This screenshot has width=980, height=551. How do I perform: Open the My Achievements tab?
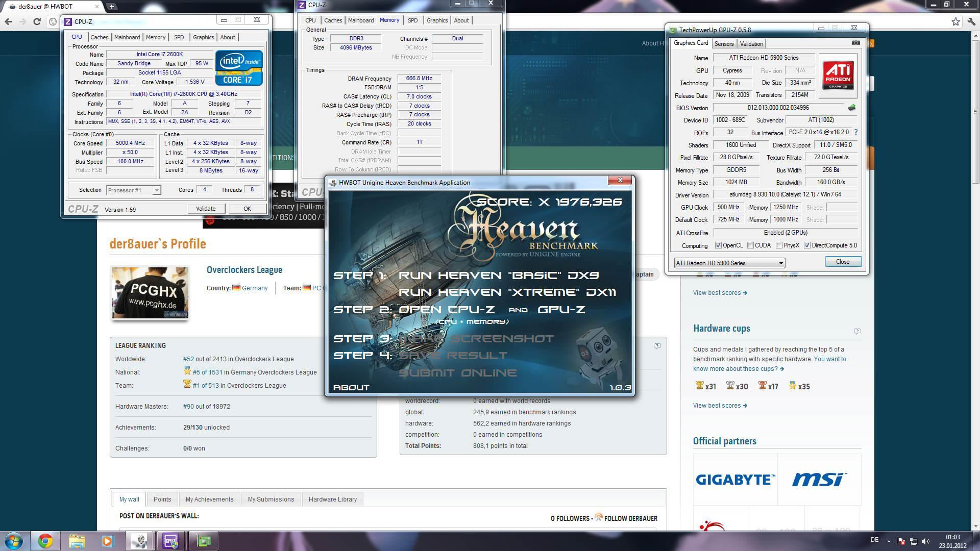[209, 499]
